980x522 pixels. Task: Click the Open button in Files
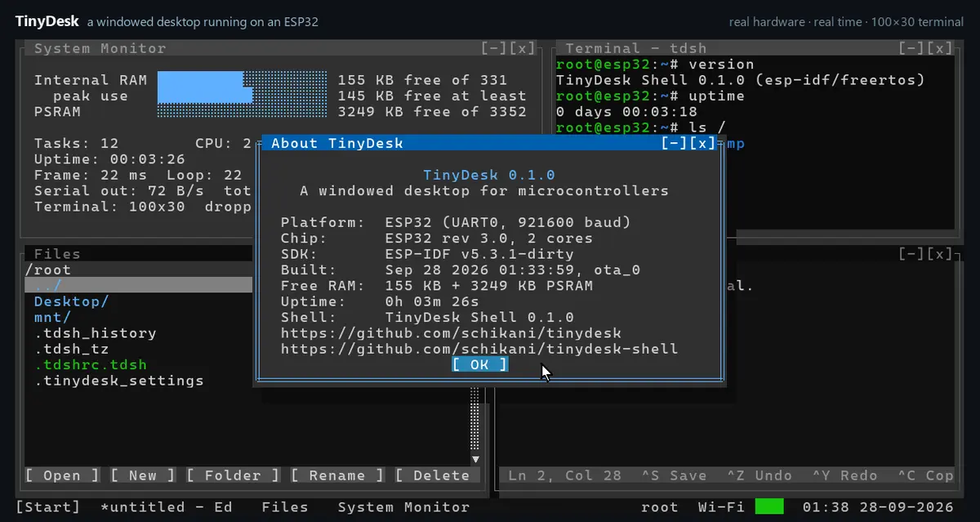[x=62, y=475]
